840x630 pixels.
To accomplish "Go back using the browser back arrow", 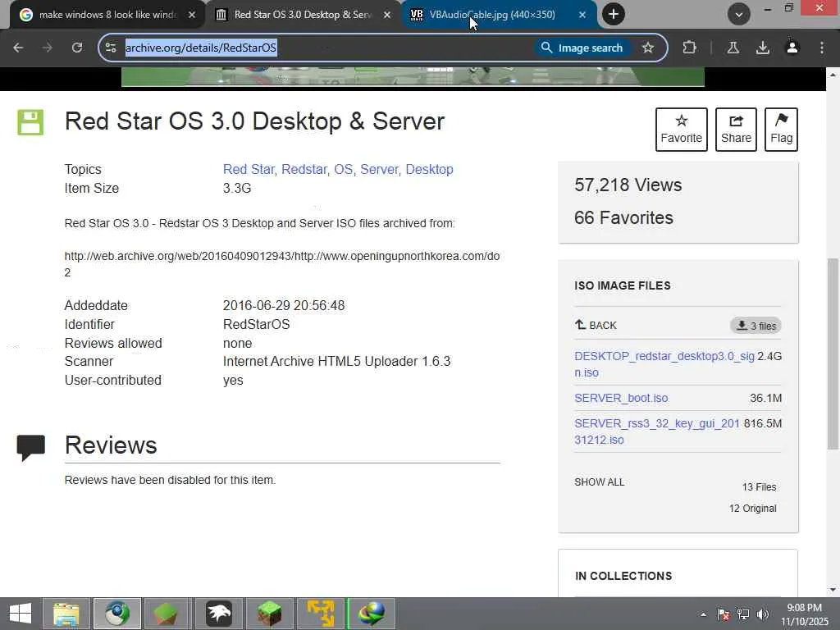I will (18, 48).
